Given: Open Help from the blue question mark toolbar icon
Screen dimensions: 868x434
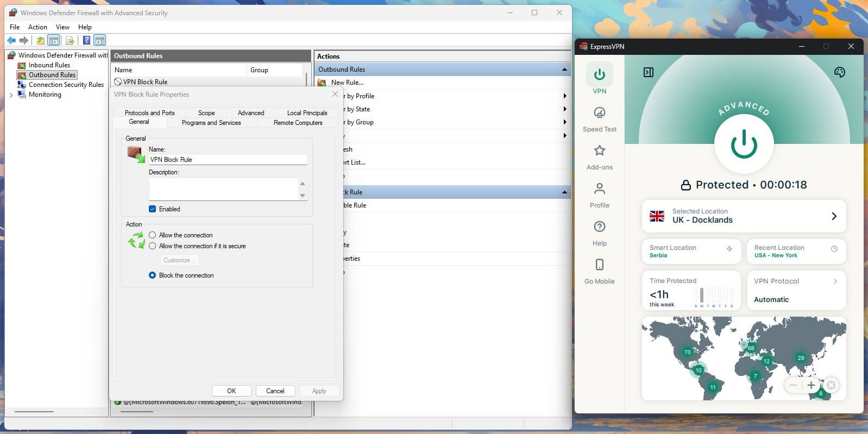Looking at the screenshot, I should coord(86,40).
